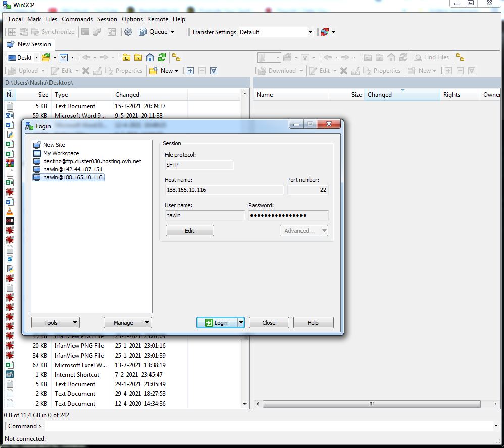The height and width of the screenshot is (448, 504).
Task: Open the Files menu
Action: tap(51, 19)
